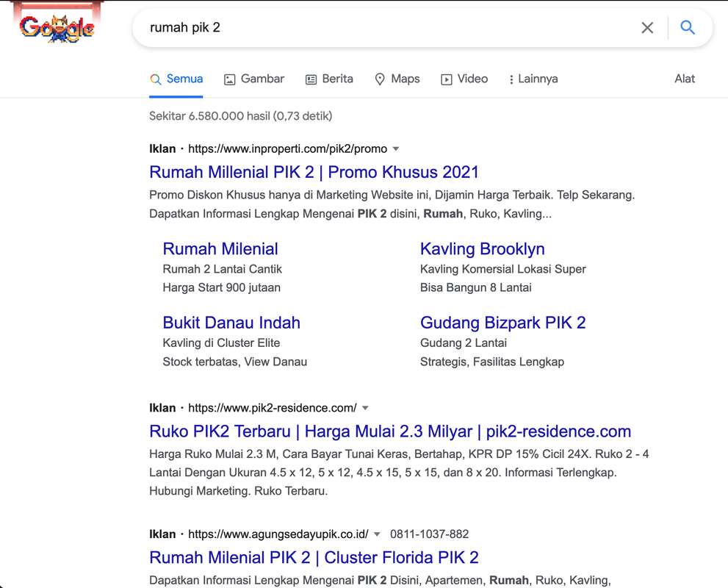Click inside the search input field

382,28
